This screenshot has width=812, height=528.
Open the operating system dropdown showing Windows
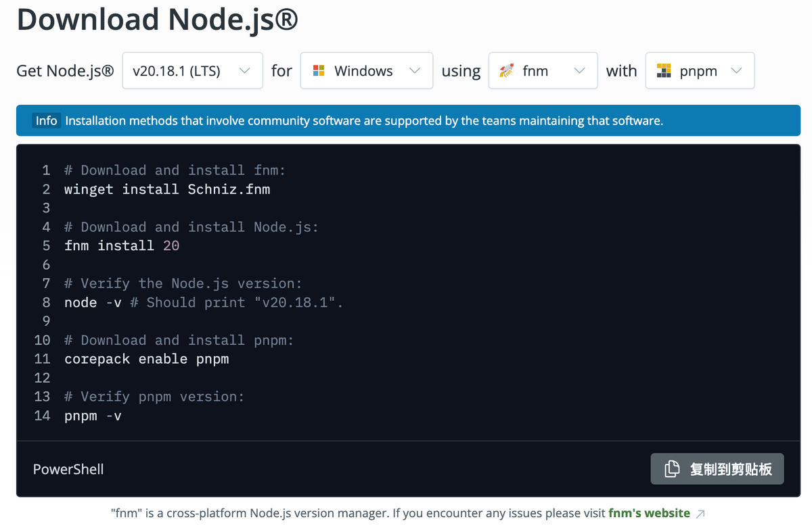[366, 70]
